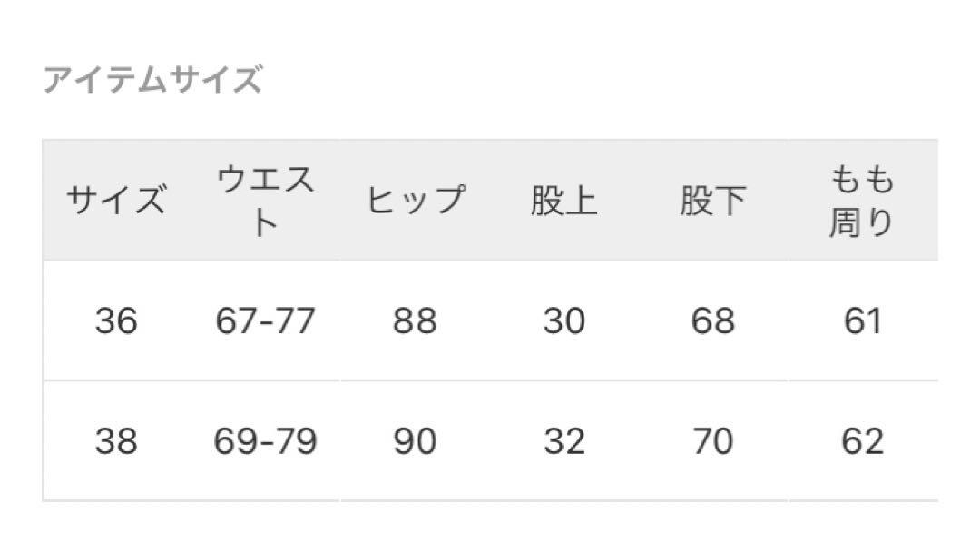The image size is (980, 552).
Task: Select size 36 row label
Action: point(116,320)
